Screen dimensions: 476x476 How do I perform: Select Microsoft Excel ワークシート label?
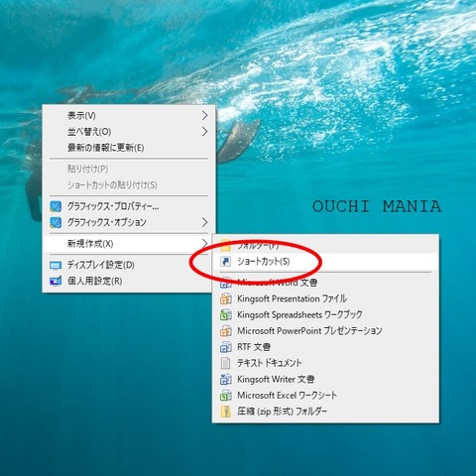tap(287, 396)
